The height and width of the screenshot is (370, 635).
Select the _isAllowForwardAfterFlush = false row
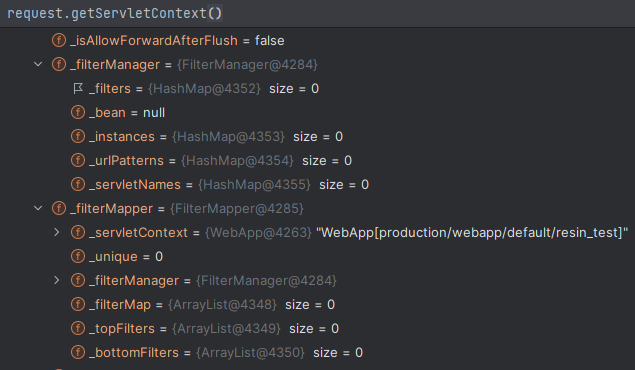pyautogui.click(x=318, y=40)
